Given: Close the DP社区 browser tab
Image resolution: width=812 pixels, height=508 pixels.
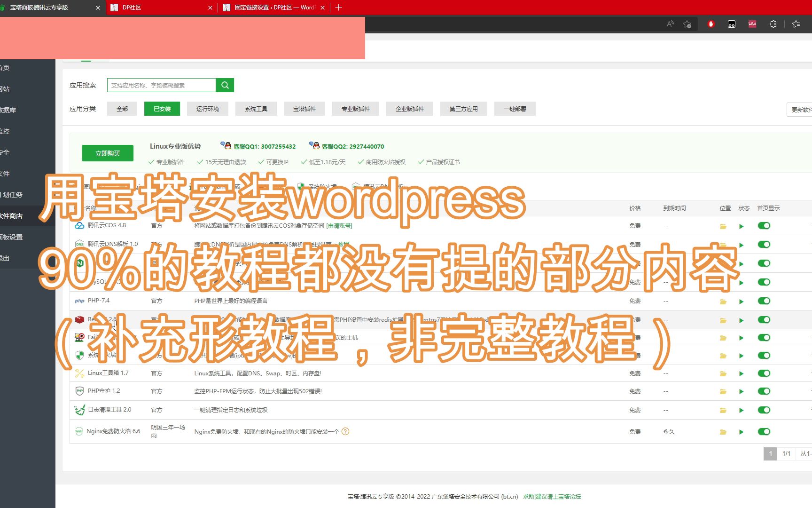Looking at the screenshot, I should pyautogui.click(x=210, y=8).
